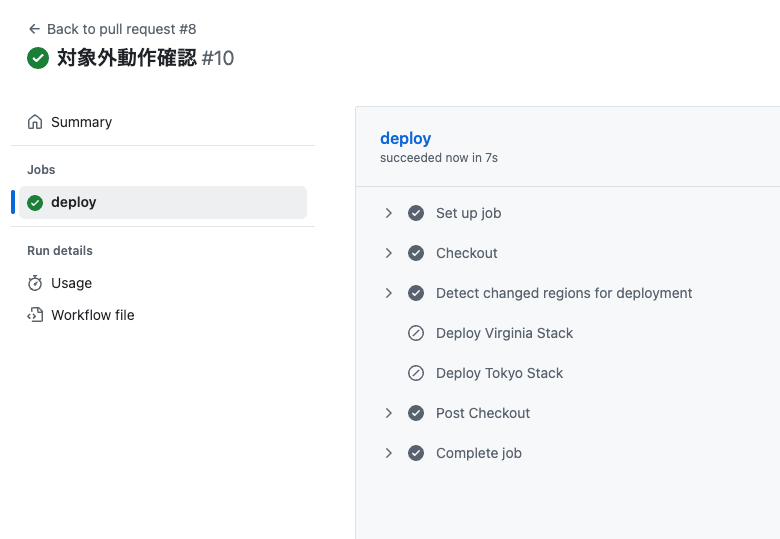Click the back arrow to pull request #8
The width and height of the screenshot is (780, 539).
(x=34, y=29)
